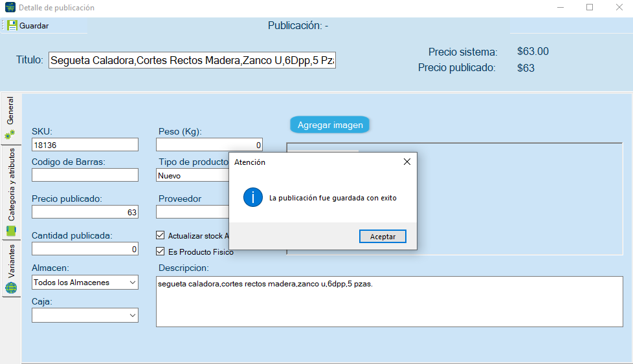Screen dimensions: 633x364
Task: Save with the Guardar button label
Action: pos(34,26)
